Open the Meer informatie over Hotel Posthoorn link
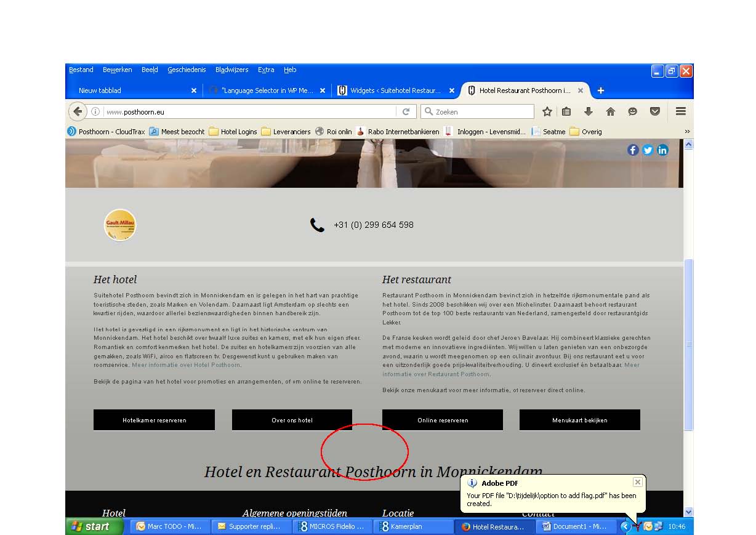This screenshot has height=535, width=756. tap(185, 364)
